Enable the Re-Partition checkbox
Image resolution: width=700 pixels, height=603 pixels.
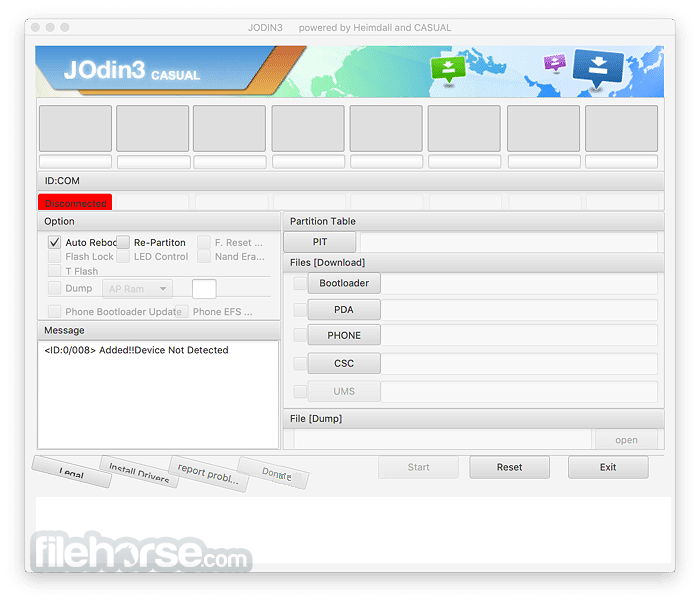(123, 242)
